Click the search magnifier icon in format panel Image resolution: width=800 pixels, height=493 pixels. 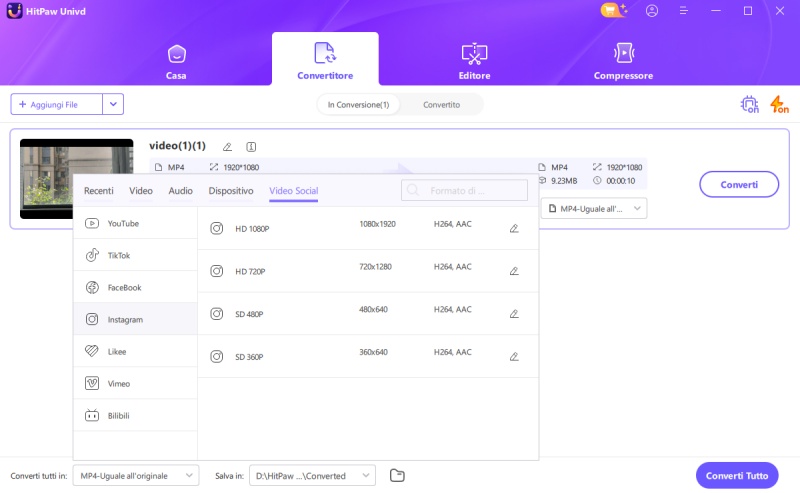[x=413, y=190]
